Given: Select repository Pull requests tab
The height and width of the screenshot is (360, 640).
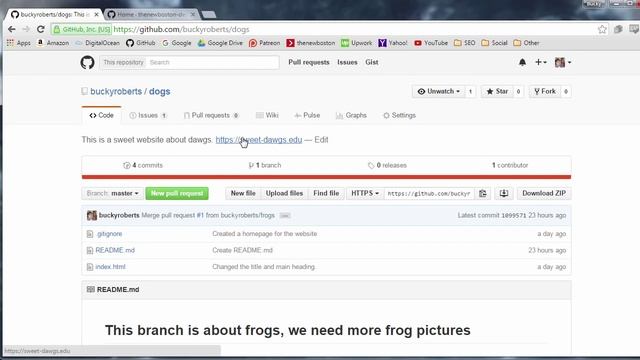Looking at the screenshot, I should 211,116.
